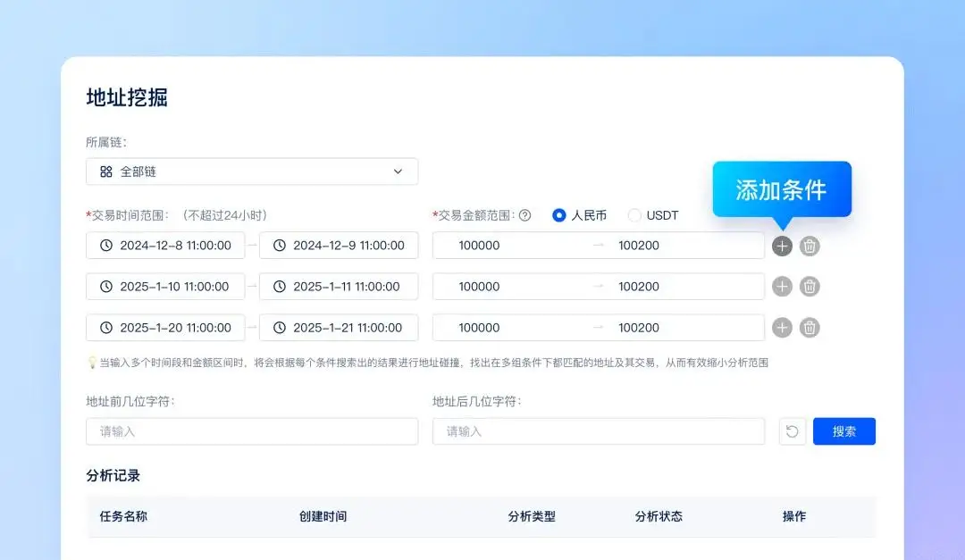Click the trash icon on the third condition row
This screenshot has width=965, height=560.
click(x=809, y=327)
